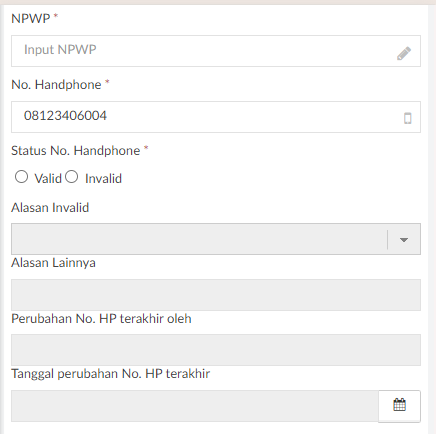The width and height of the screenshot is (436, 434).
Task: Open the Alasan Invalid combo box field
Action: point(216,239)
